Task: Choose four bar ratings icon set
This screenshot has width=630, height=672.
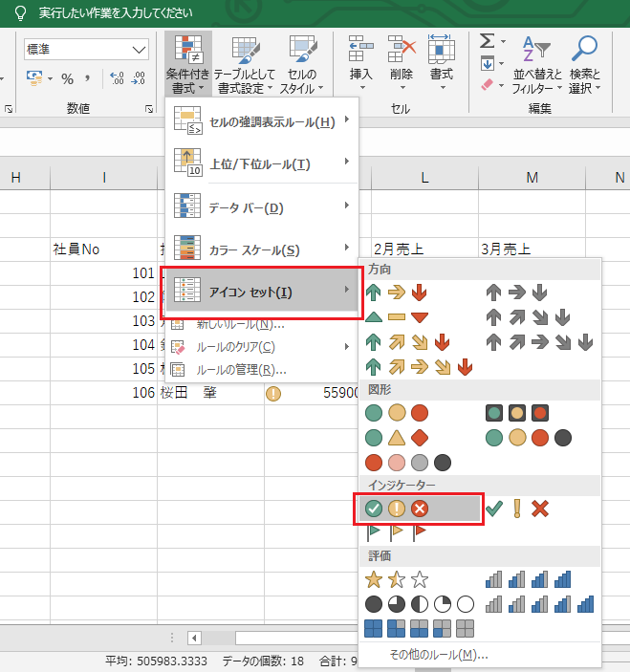Action: [528, 579]
